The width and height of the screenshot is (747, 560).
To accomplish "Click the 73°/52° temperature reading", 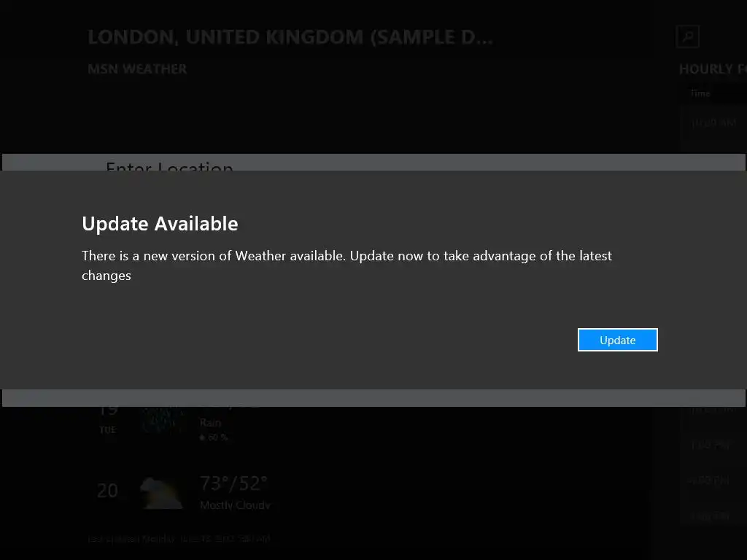I will (233, 483).
